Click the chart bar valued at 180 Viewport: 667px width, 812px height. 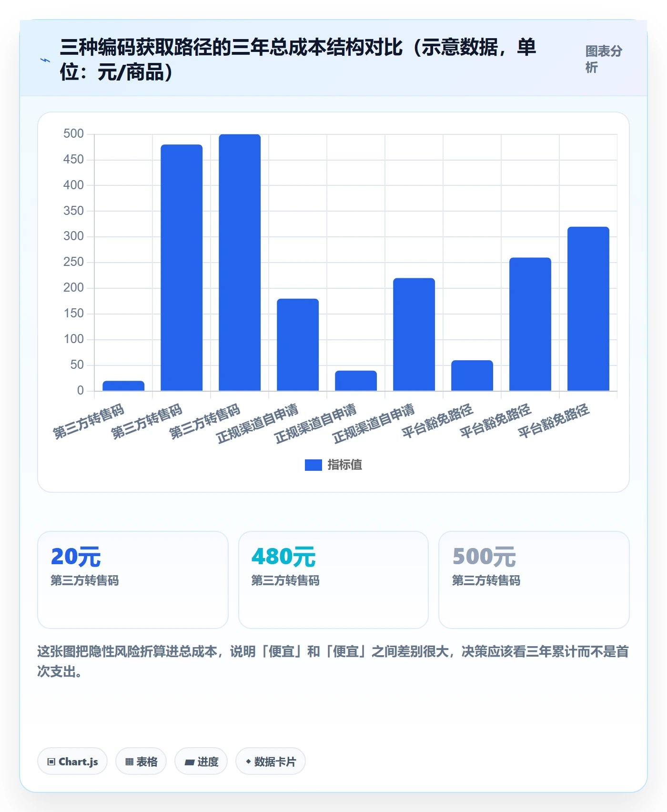click(x=298, y=345)
